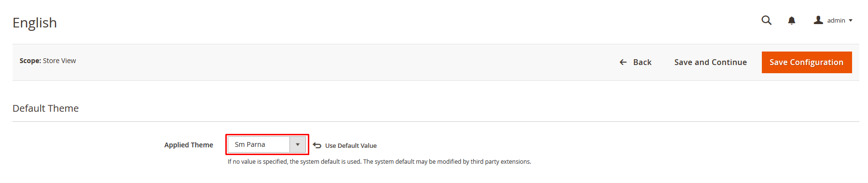Open the notifications bell icon
868x183 pixels.
tap(792, 20)
